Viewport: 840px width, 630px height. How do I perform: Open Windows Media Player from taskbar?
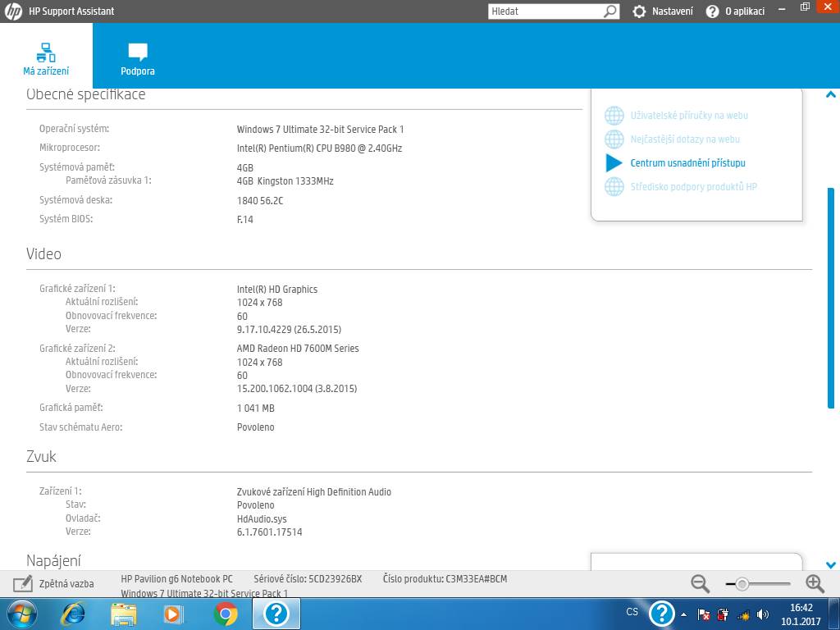[x=174, y=614]
